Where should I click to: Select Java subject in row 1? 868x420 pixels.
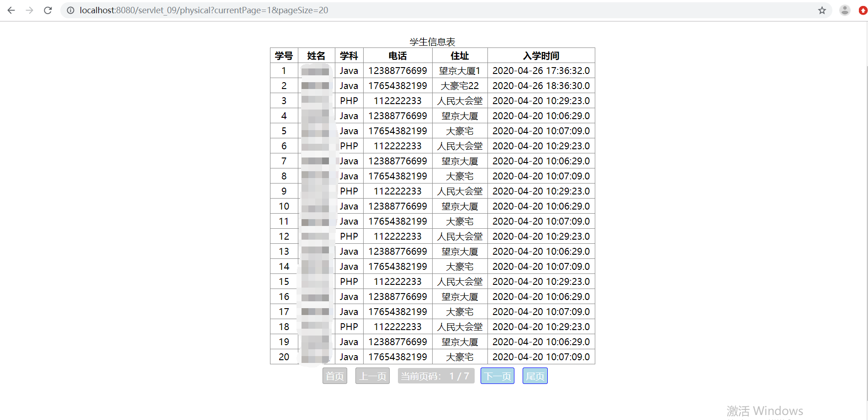(x=349, y=71)
